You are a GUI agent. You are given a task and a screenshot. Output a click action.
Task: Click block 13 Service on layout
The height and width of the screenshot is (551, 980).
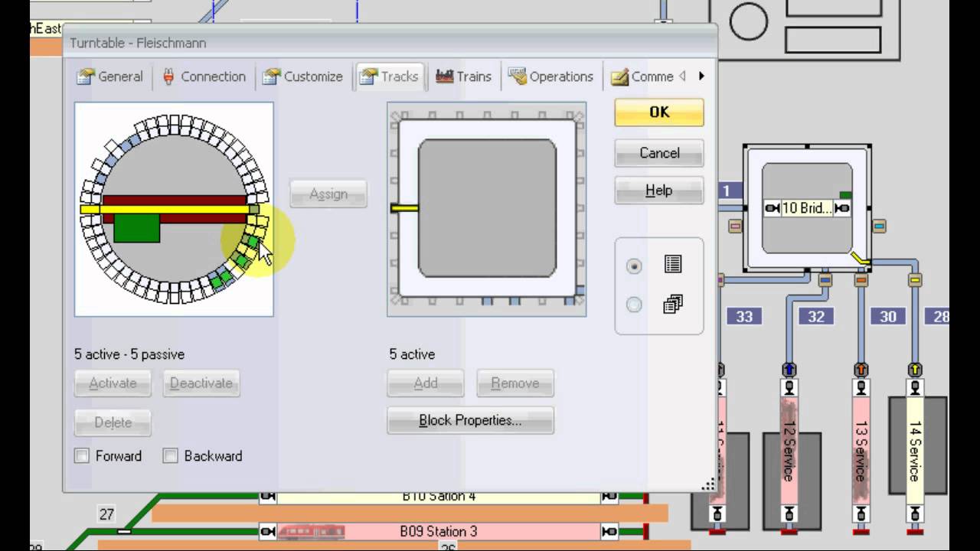861,452
